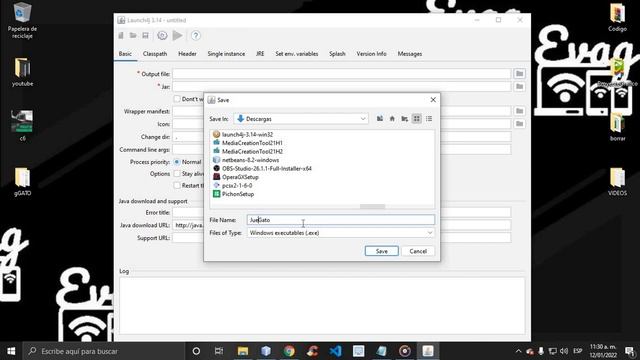
Task: Switch to the Version Info tab
Action: [371, 54]
